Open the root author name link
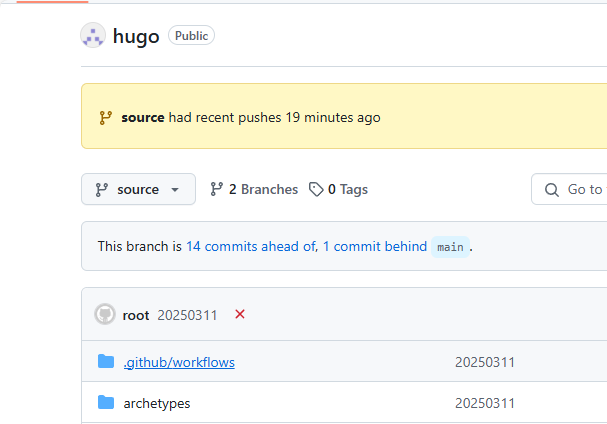607x424 pixels. 136,315
